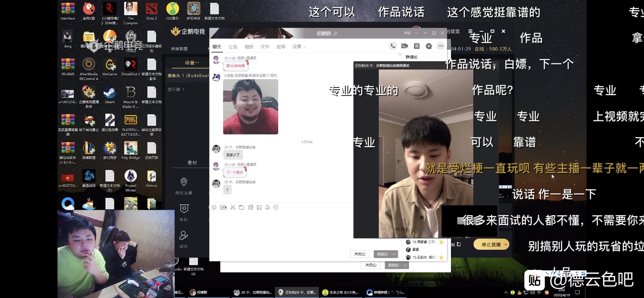Click the send-file folder icon in chat toolbar

pos(241,207)
